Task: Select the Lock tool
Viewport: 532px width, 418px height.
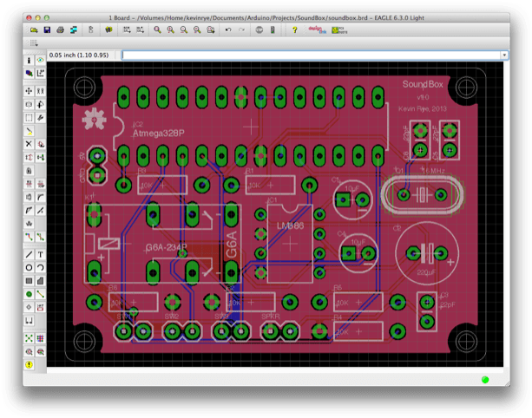Action: (x=29, y=171)
